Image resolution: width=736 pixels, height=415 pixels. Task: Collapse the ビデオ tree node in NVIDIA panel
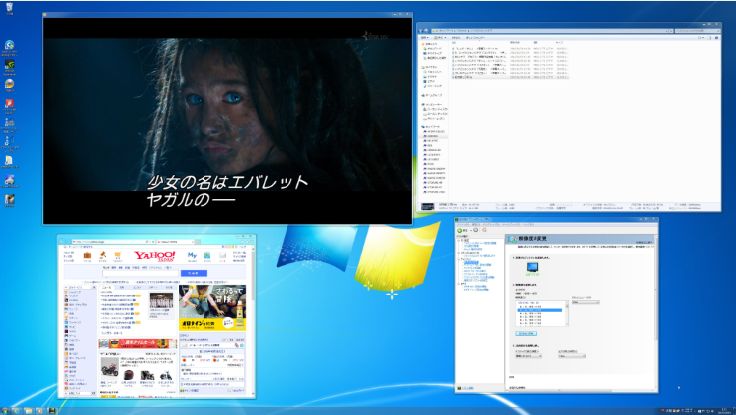(459, 283)
